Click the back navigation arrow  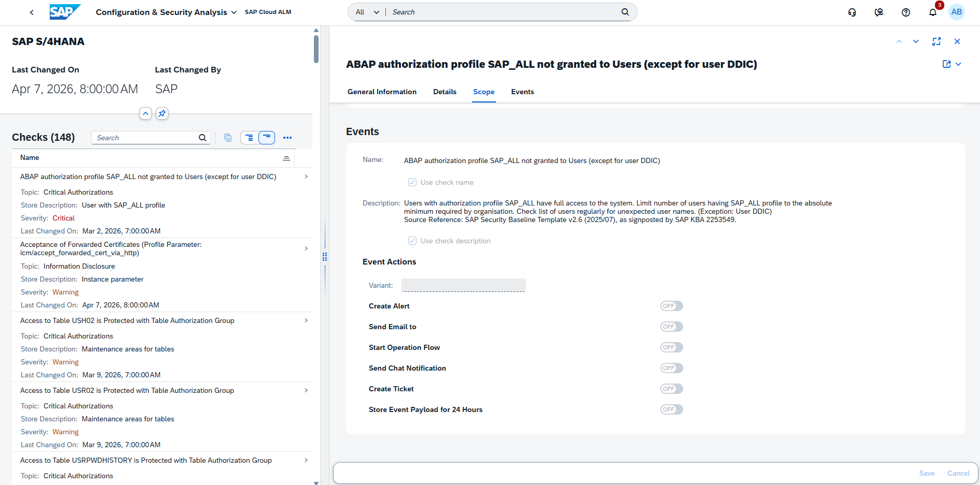click(x=32, y=12)
